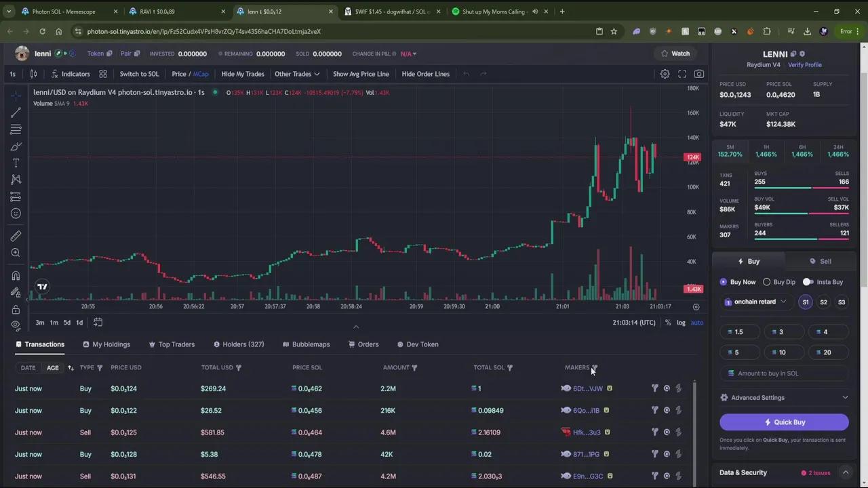Open the Holders (327) tab
Viewport: 868px width, 488px height.
[239, 344]
